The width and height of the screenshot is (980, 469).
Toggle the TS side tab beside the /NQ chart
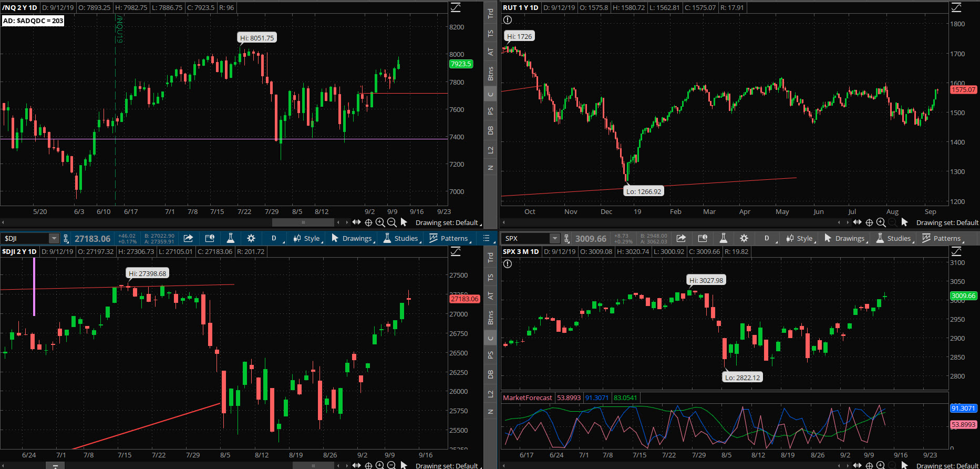pos(490,33)
